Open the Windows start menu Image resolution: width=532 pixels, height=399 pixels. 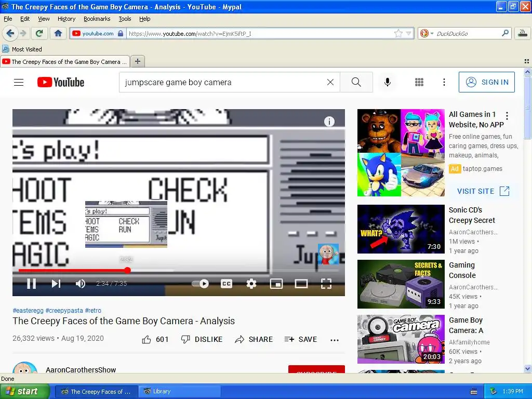[x=24, y=391]
